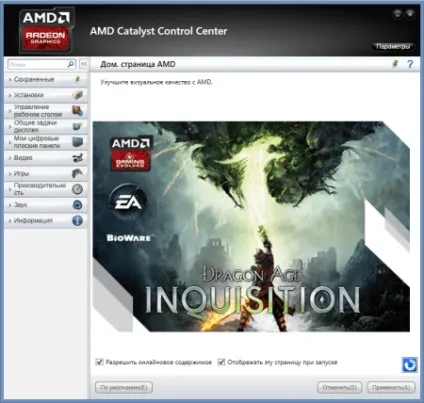
Task: Click the green pin icon beside Сохраненные
Action: click(x=78, y=79)
